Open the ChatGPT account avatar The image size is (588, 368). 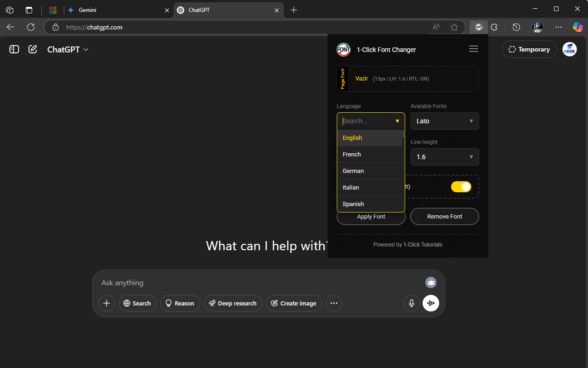[x=570, y=49]
